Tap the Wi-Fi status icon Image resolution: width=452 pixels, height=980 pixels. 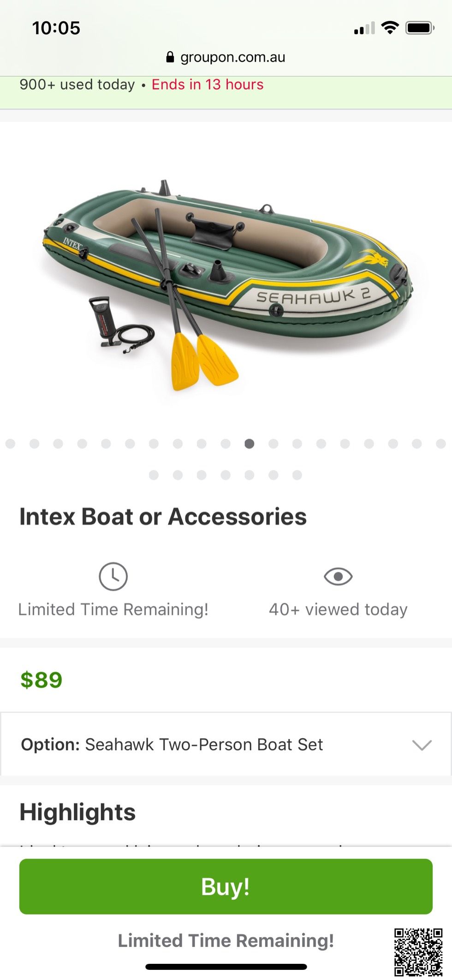(390, 28)
